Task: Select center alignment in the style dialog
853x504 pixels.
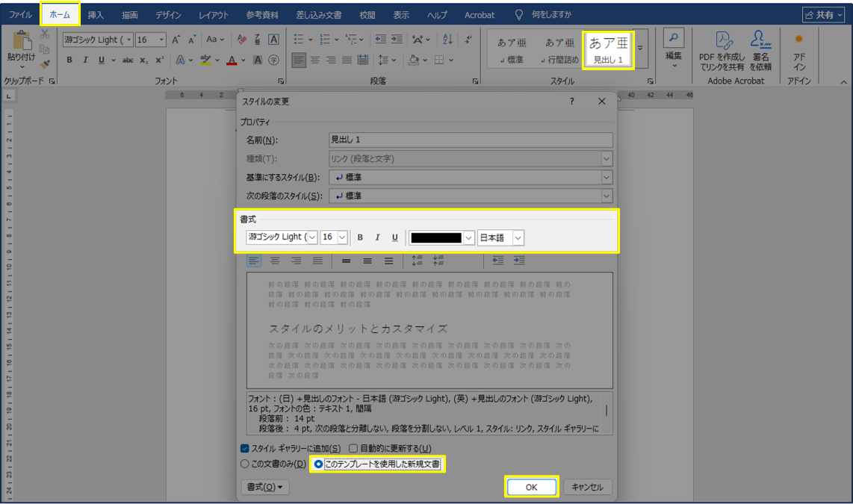Action: [x=275, y=261]
